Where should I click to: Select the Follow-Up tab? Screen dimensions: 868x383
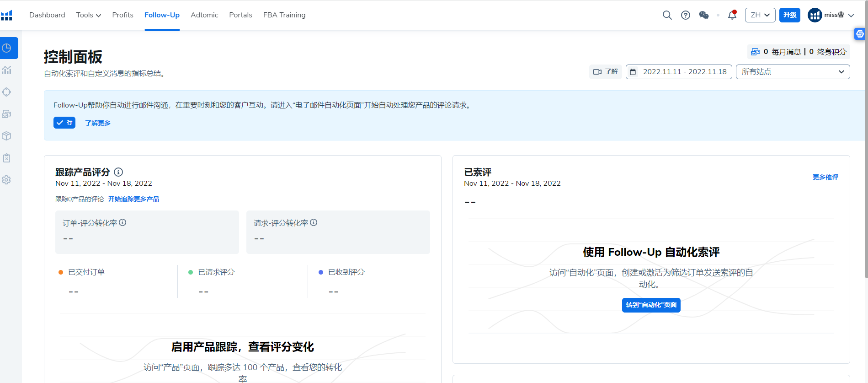(x=162, y=15)
